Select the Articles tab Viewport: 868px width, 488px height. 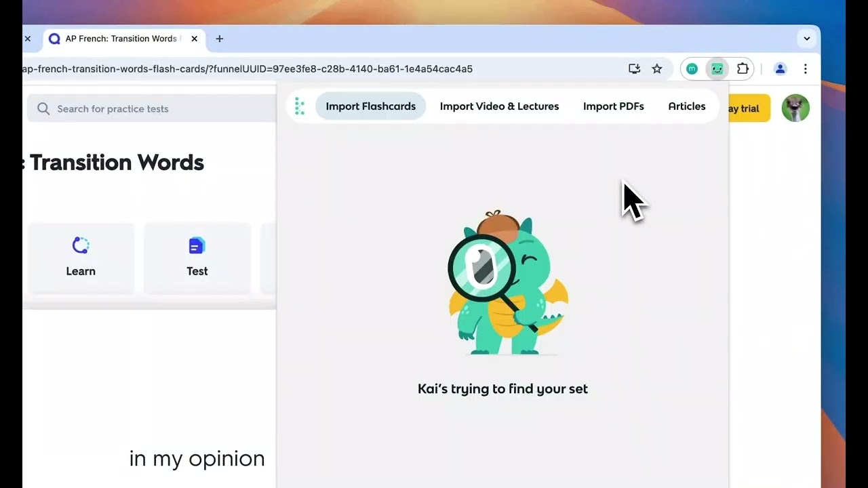tap(686, 106)
